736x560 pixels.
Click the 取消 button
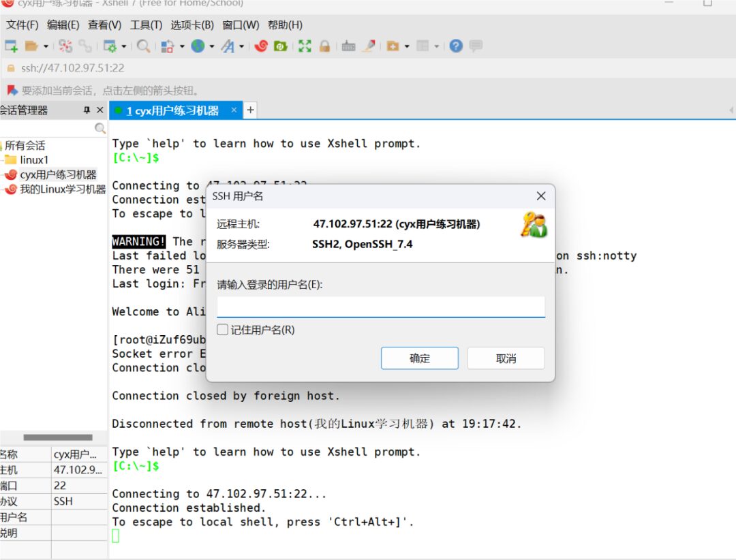pos(506,358)
